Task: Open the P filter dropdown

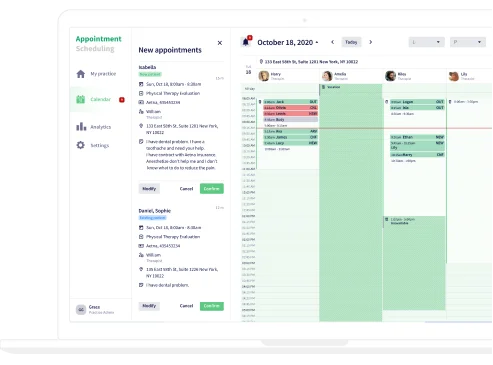Action: point(468,42)
